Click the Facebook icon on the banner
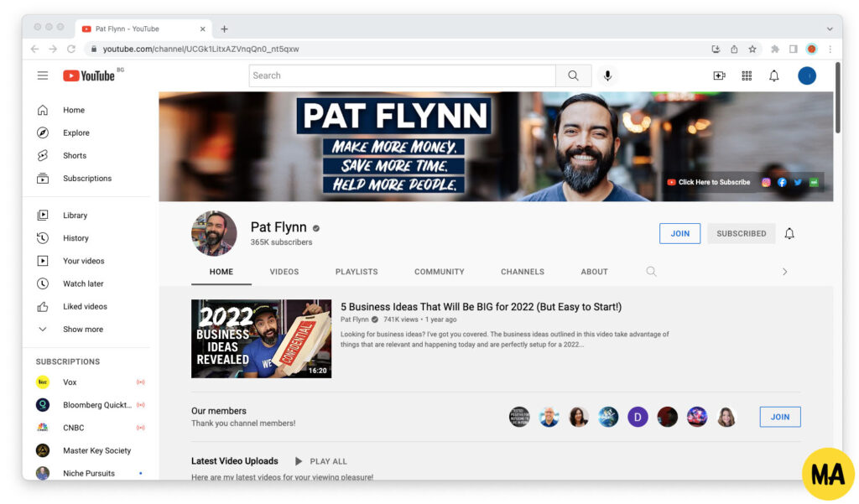859x504 pixels. pyautogui.click(x=782, y=183)
